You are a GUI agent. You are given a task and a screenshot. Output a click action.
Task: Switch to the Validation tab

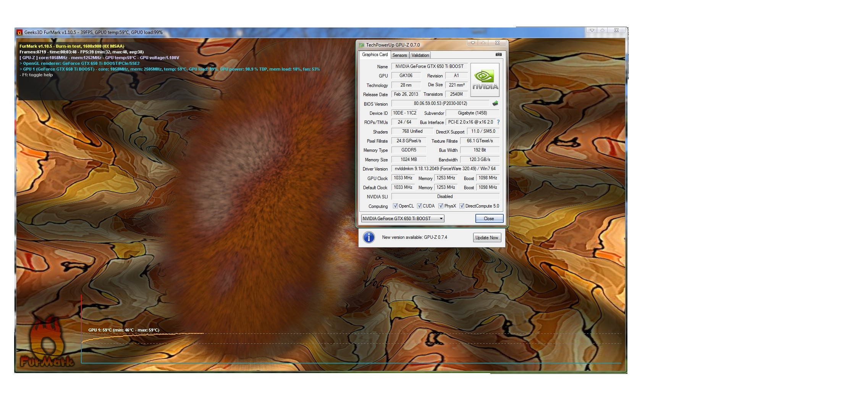coord(420,55)
